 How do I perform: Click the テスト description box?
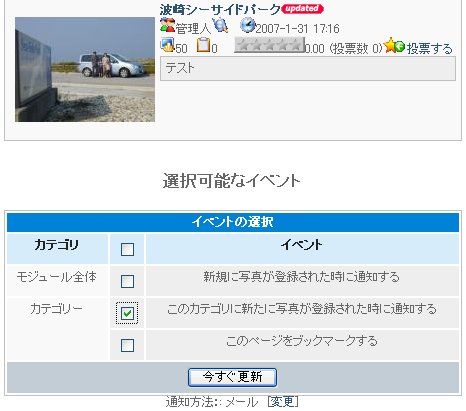click(308, 68)
